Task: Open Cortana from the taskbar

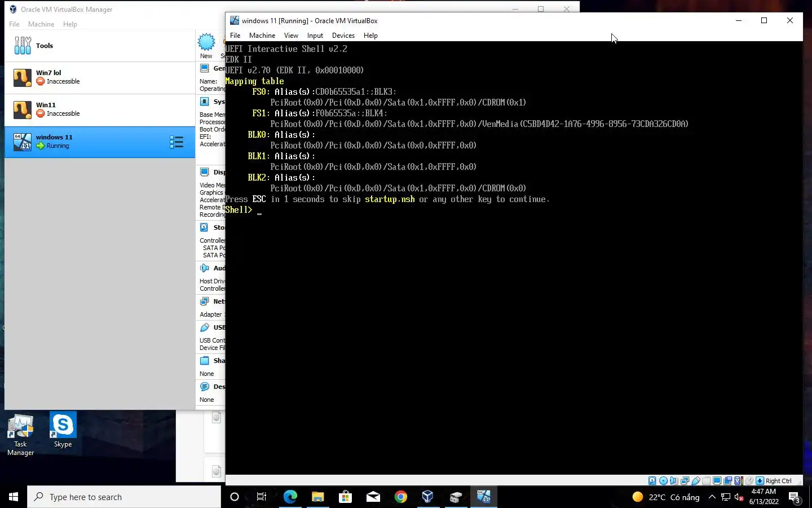Action: tap(235, 497)
